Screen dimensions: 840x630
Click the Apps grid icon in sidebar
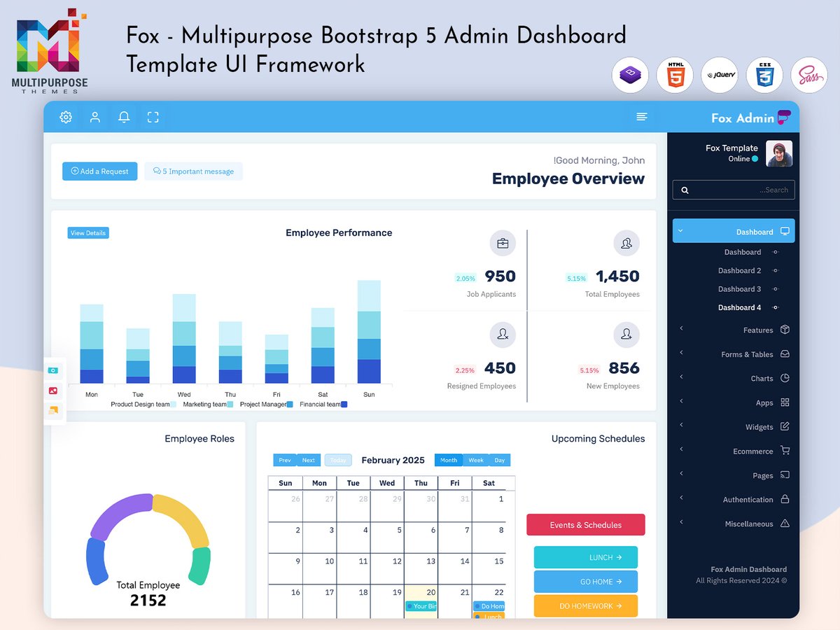(785, 402)
